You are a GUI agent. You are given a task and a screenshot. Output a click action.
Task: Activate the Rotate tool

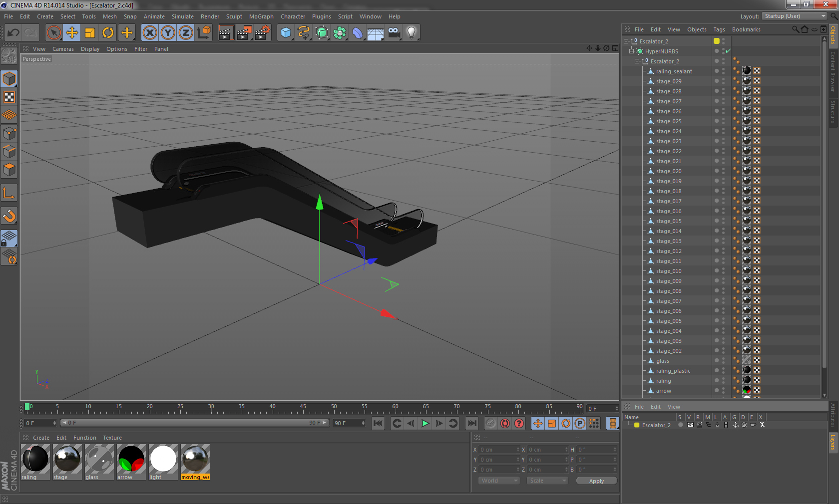click(x=108, y=33)
